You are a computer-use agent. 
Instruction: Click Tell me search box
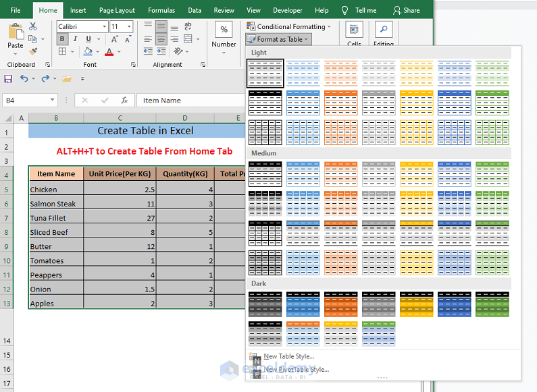coord(359,10)
